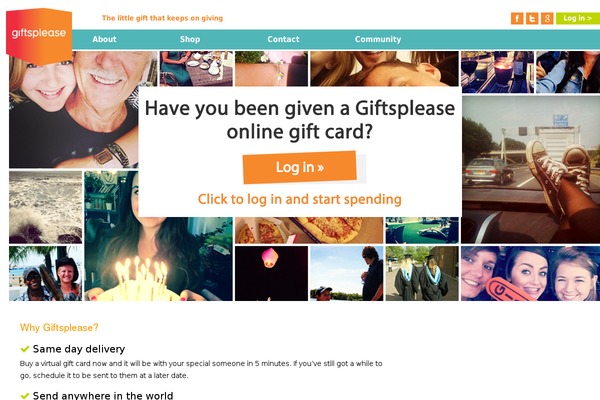Screen dimensions: 600x400
Task: Select the three women selfie photo
Action: click(530, 273)
